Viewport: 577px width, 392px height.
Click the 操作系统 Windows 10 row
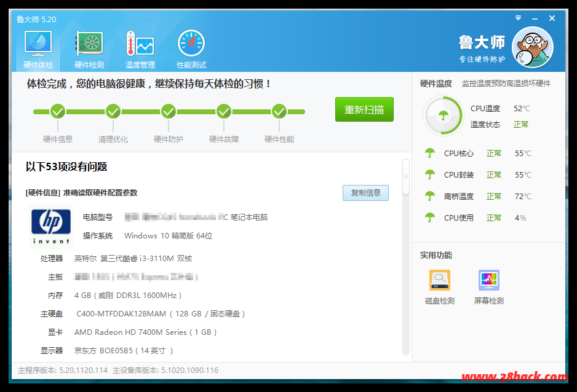pos(148,236)
